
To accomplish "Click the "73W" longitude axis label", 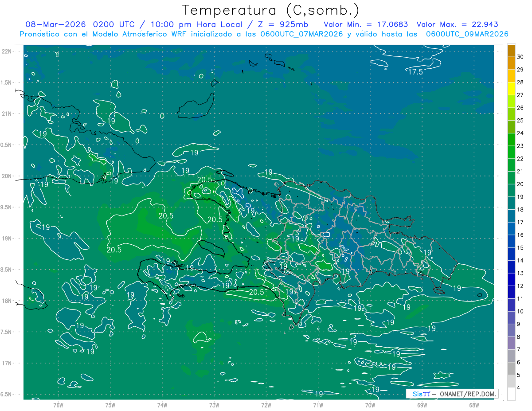I will (x=214, y=405).
